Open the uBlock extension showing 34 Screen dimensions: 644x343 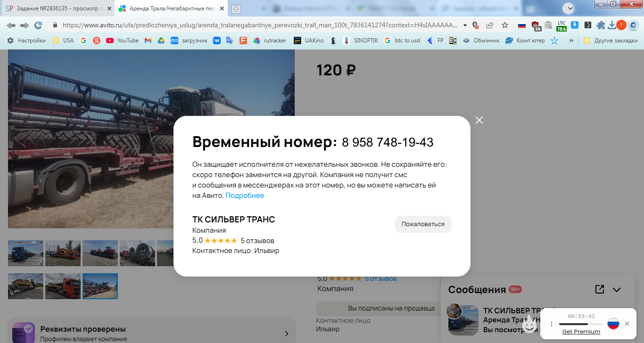[x=536, y=25]
